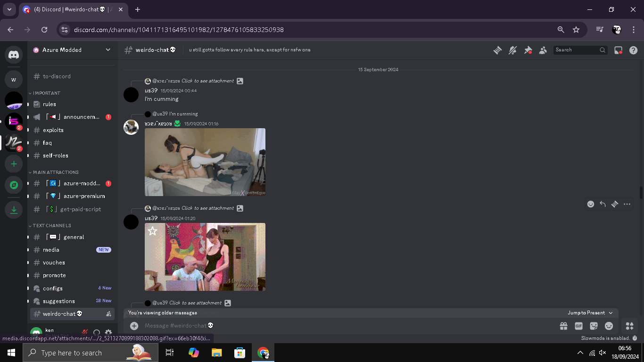The height and width of the screenshot is (362, 644).
Task: Open more options for hovered message
Action: 627,204
